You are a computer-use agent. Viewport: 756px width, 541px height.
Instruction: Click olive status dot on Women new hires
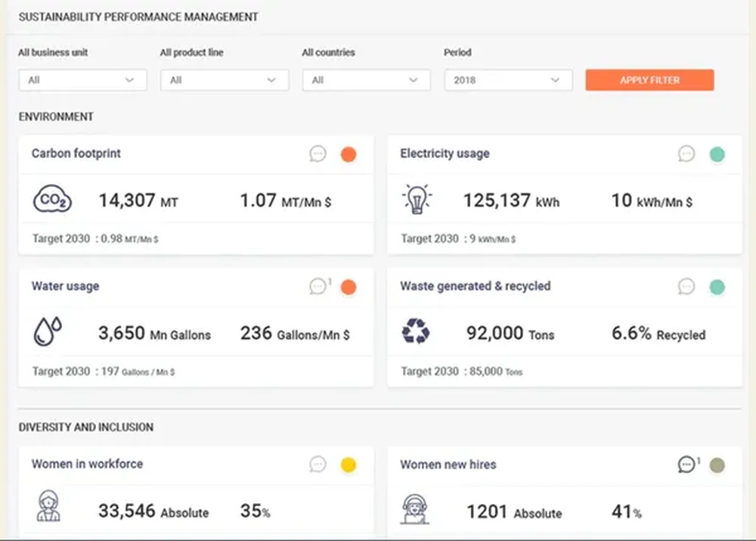pyautogui.click(x=717, y=465)
